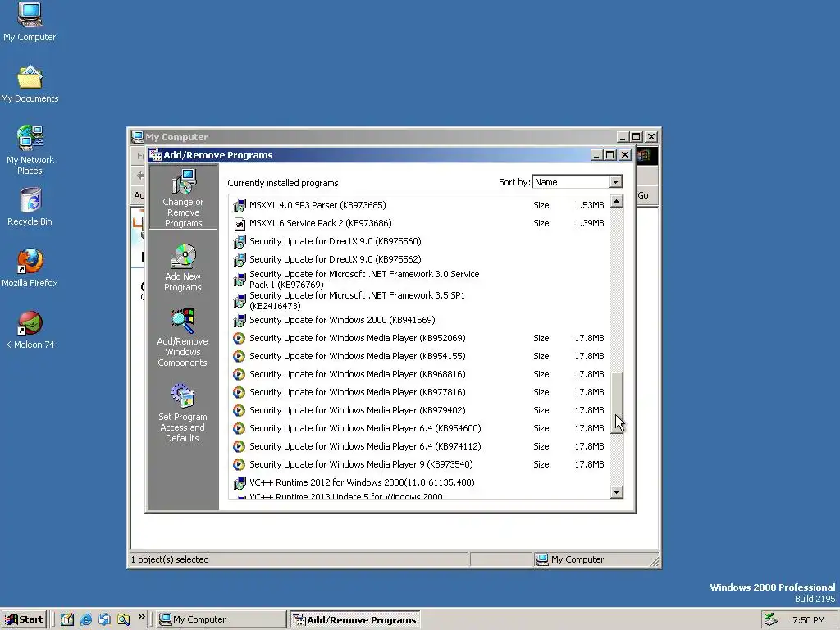Click Media Player icon for KB952069 update
The image size is (840, 630).
[x=240, y=338]
